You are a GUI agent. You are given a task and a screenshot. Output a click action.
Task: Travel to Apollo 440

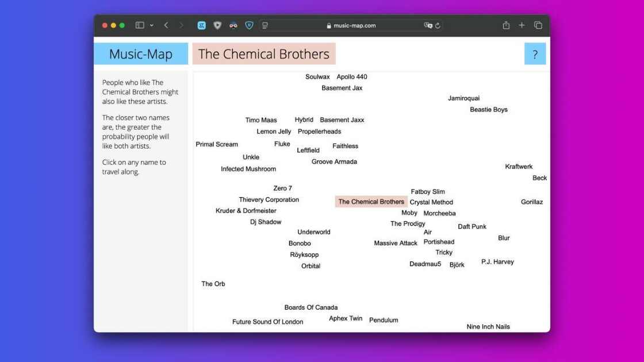pyautogui.click(x=352, y=77)
